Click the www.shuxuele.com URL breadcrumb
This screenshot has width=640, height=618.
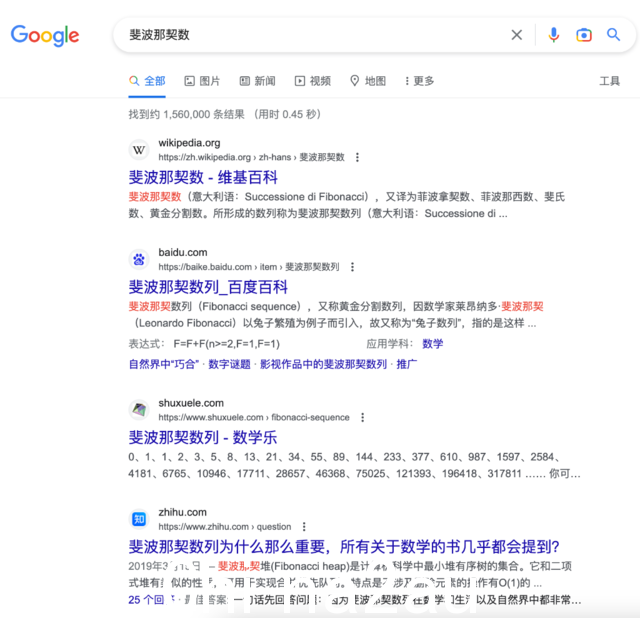[254, 418]
